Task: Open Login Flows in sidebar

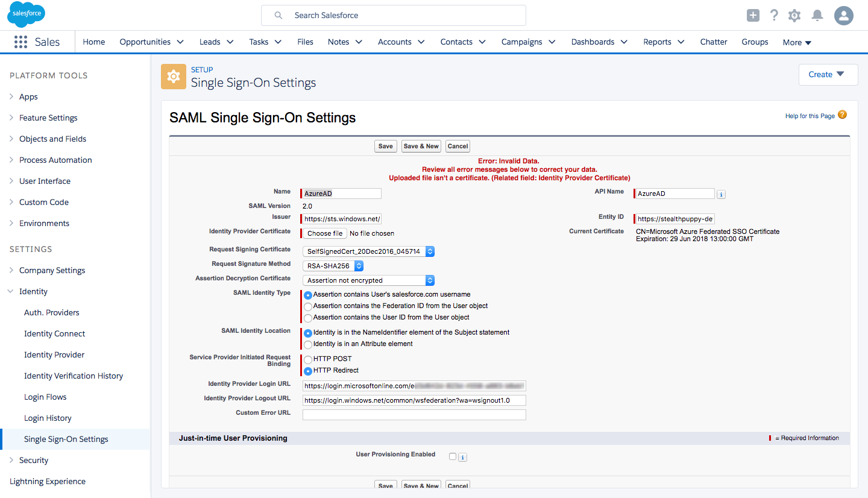Action: pos(45,397)
